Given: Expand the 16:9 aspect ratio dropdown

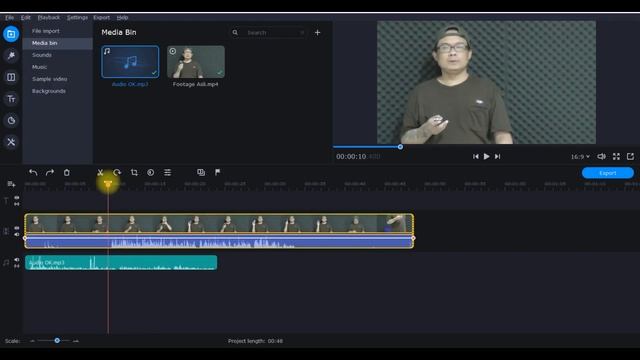Looking at the screenshot, I should (580, 156).
